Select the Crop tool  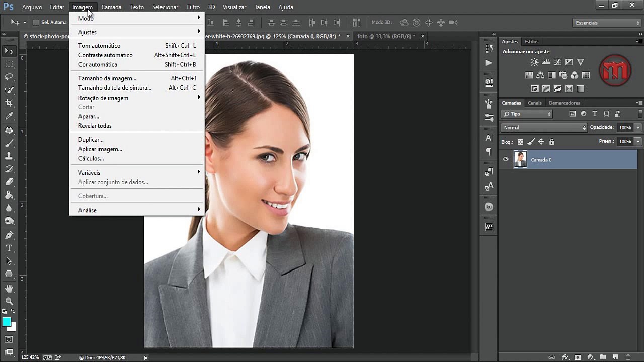[x=9, y=103]
